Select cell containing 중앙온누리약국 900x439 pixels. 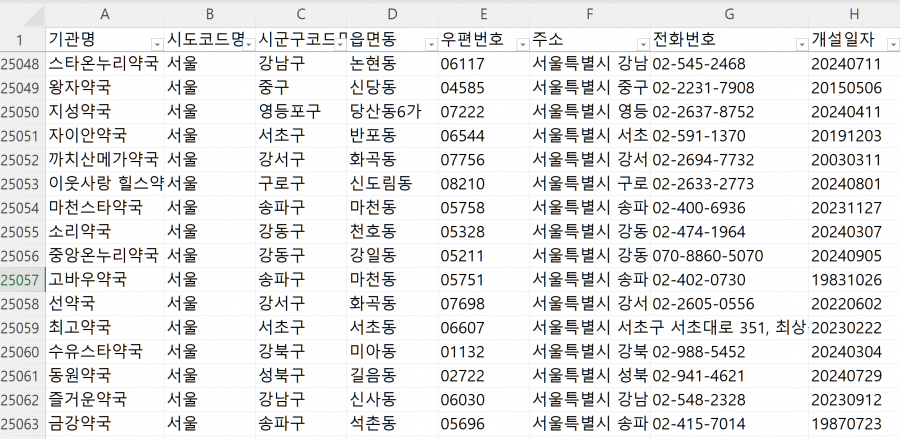(104, 255)
